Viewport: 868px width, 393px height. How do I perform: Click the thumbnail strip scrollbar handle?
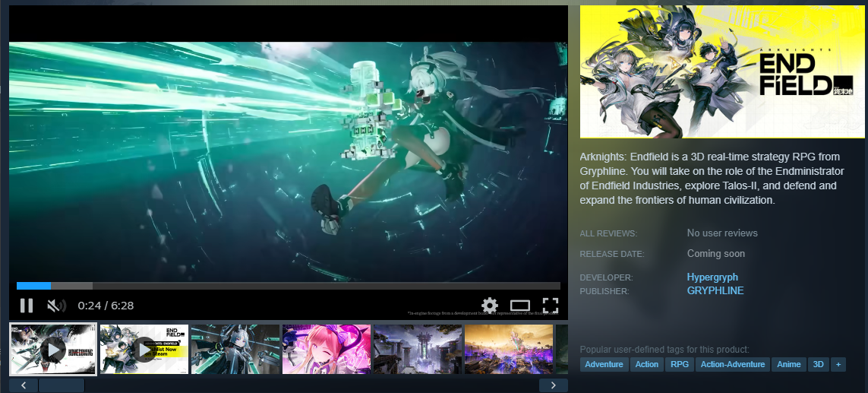(62, 385)
